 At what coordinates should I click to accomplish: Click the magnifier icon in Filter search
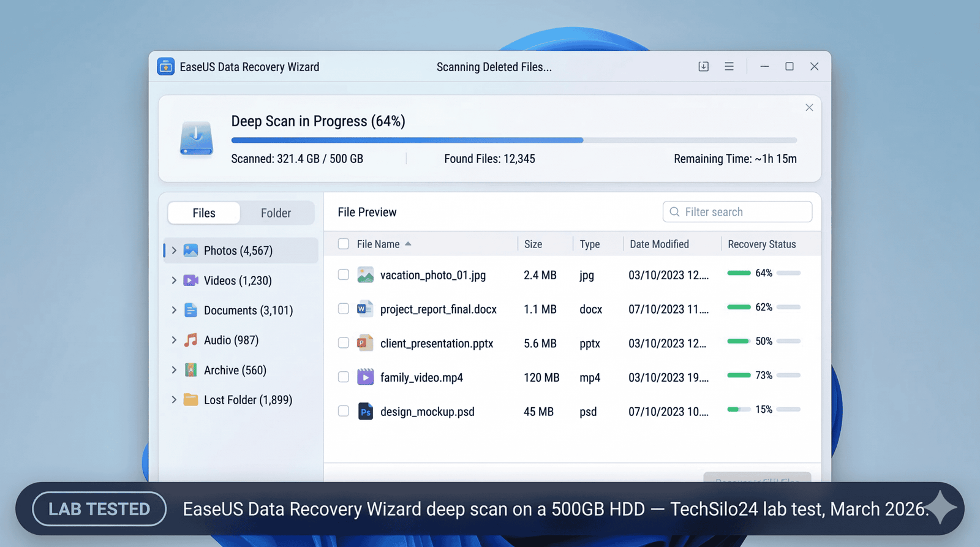pos(674,211)
